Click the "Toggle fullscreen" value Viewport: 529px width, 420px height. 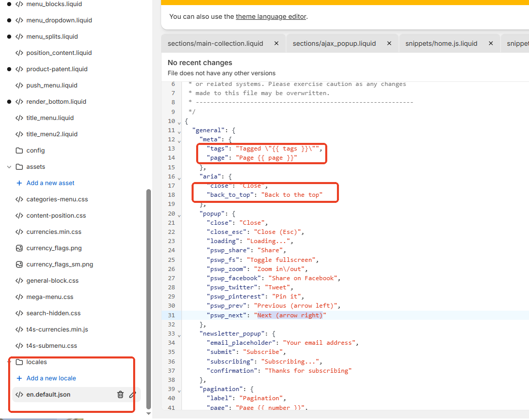pos(281,260)
